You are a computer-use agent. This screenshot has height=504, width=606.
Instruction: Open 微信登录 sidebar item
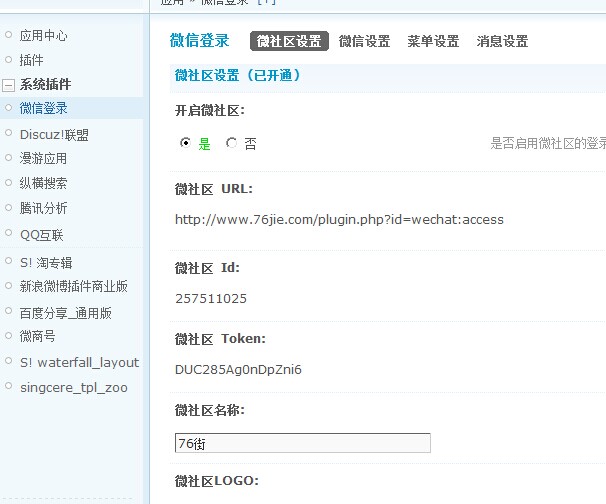(43, 108)
